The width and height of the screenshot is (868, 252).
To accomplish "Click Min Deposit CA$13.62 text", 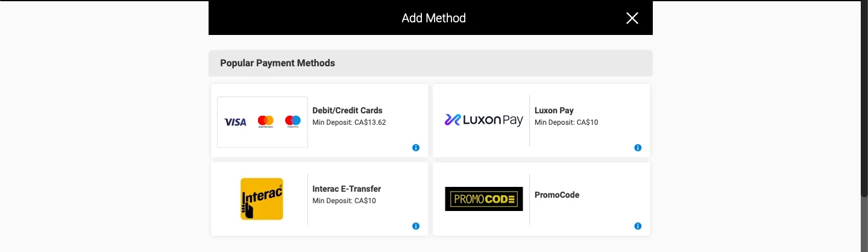I will point(349,122).
